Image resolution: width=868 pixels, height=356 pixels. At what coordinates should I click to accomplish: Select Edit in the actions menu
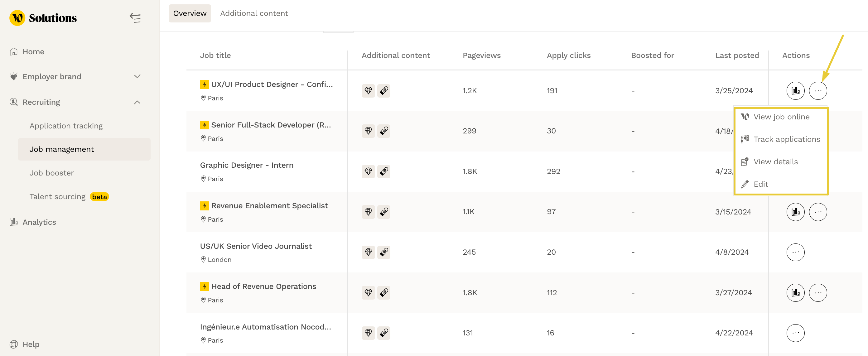pos(760,184)
